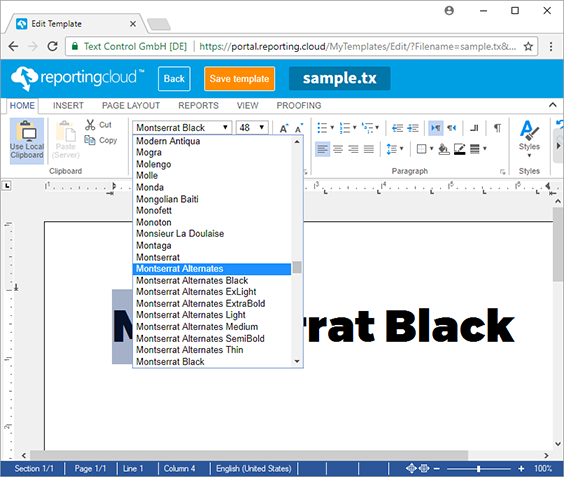Image resolution: width=564 pixels, height=477 pixels.
Task: Click decrease indent icon
Action: [x=397, y=128]
